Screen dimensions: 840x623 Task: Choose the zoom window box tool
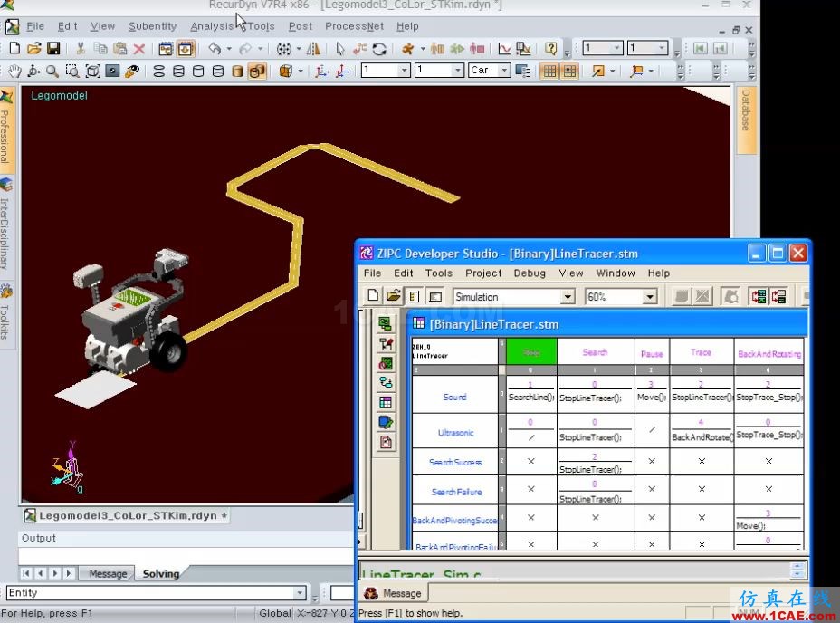coord(72,71)
